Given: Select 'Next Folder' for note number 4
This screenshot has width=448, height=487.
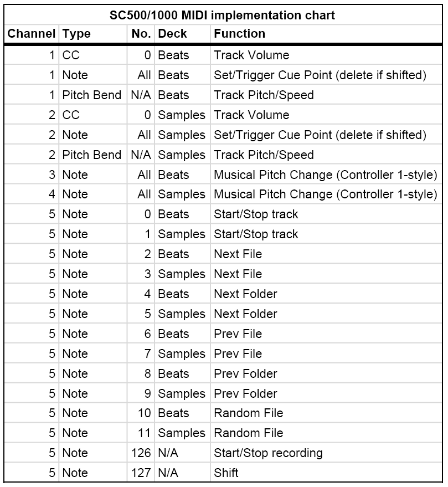Looking at the screenshot, I should point(245,294).
